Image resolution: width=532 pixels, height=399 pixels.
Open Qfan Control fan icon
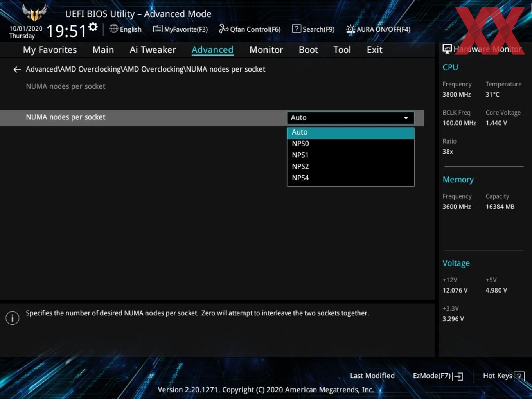click(x=223, y=29)
